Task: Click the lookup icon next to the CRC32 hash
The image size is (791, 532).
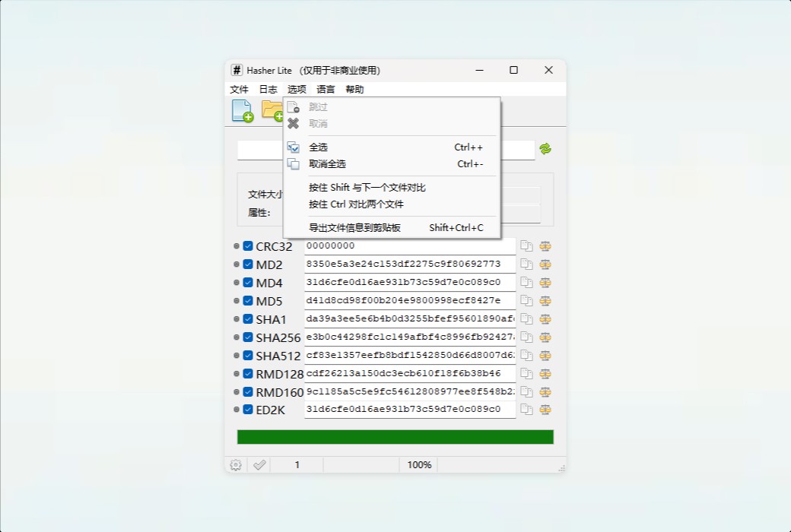Action: (546, 245)
